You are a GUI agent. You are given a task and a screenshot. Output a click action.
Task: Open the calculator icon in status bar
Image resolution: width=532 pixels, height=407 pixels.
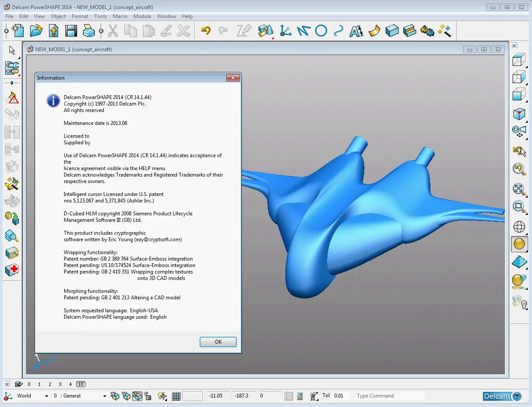tap(300, 396)
